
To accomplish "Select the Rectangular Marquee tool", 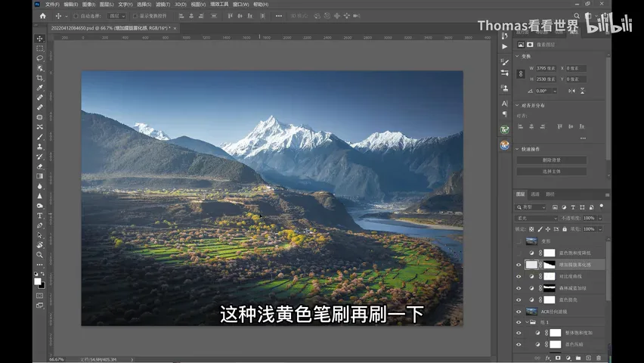I will 40,48.
